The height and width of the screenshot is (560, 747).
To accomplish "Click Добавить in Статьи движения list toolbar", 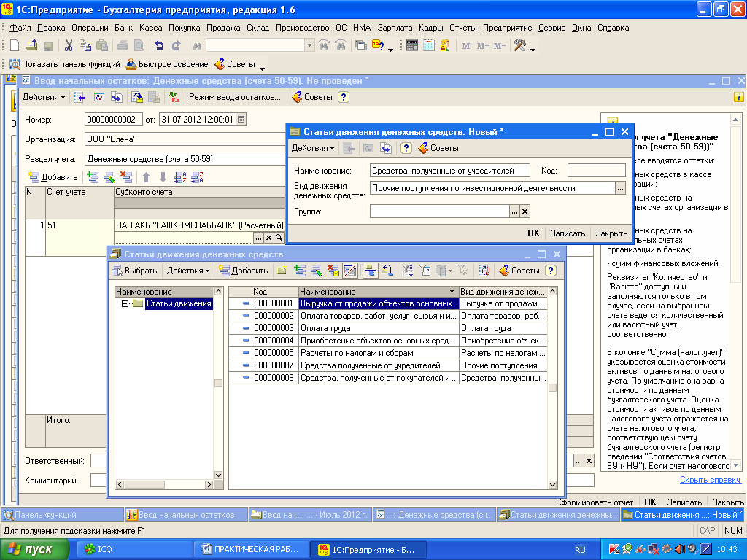I will point(243,271).
